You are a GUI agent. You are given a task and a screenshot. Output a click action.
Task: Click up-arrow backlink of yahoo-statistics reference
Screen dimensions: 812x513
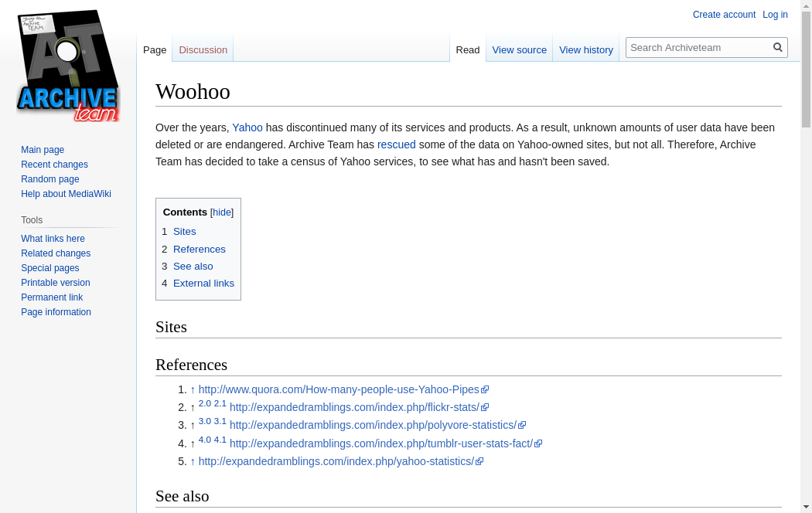click(x=193, y=462)
